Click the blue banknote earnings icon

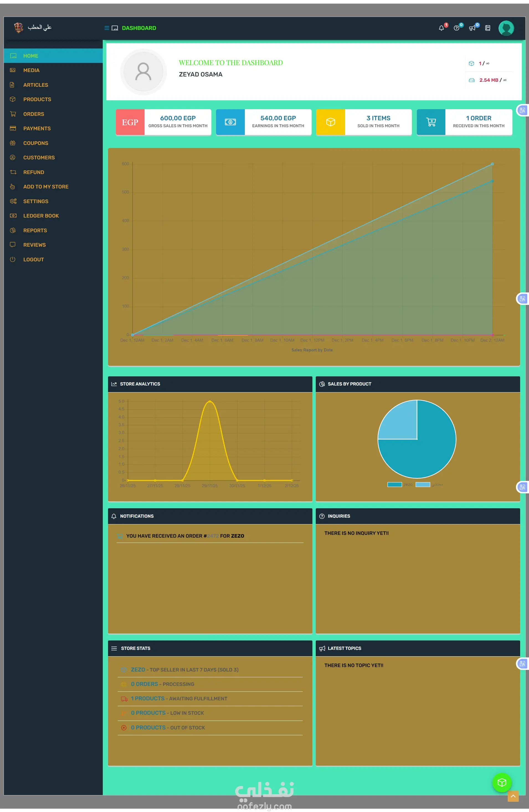[230, 122]
